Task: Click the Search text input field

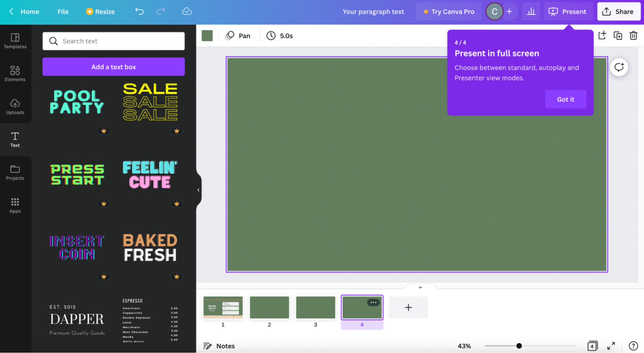Action: 114,41
